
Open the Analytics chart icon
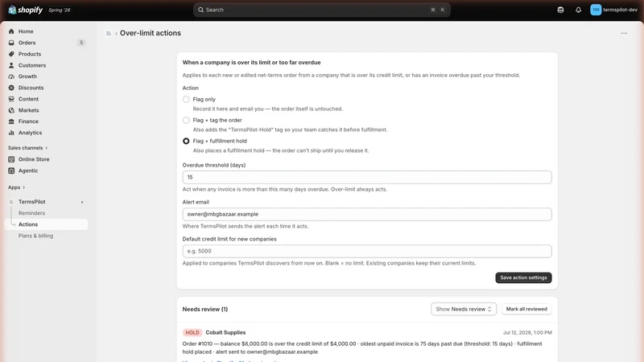11,133
